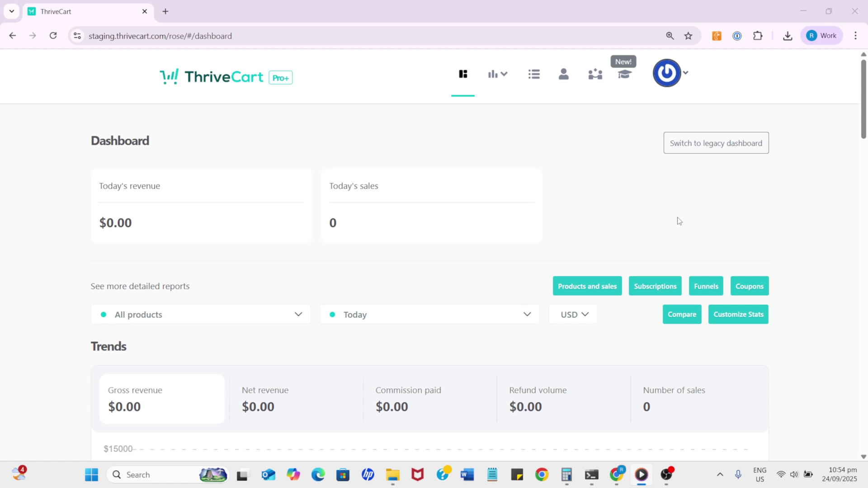Click the green status dot beside All products
This screenshot has width=868, height=488.
(103, 314)
